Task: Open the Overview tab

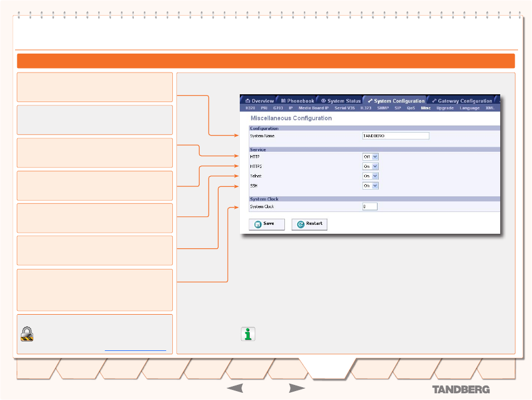Action: (x=259, y=101)
